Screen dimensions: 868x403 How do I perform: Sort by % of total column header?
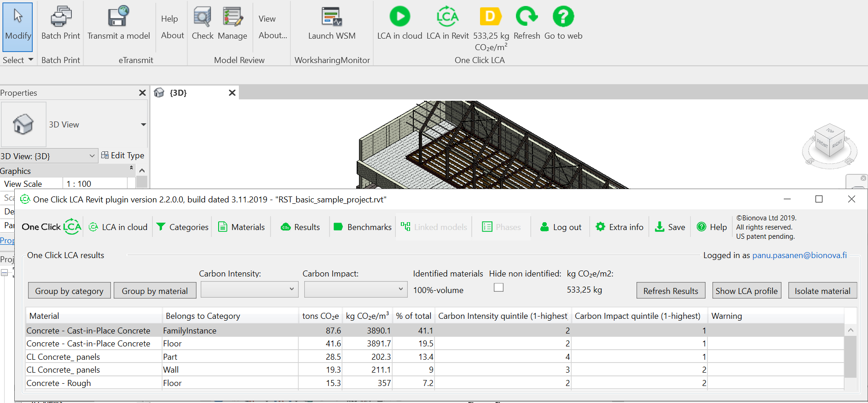[413, 316]
